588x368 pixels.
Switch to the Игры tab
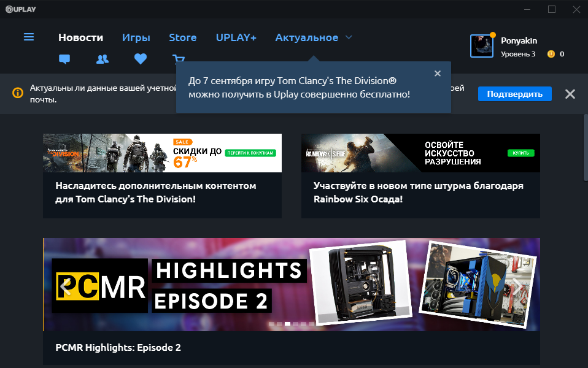(136, 37)
